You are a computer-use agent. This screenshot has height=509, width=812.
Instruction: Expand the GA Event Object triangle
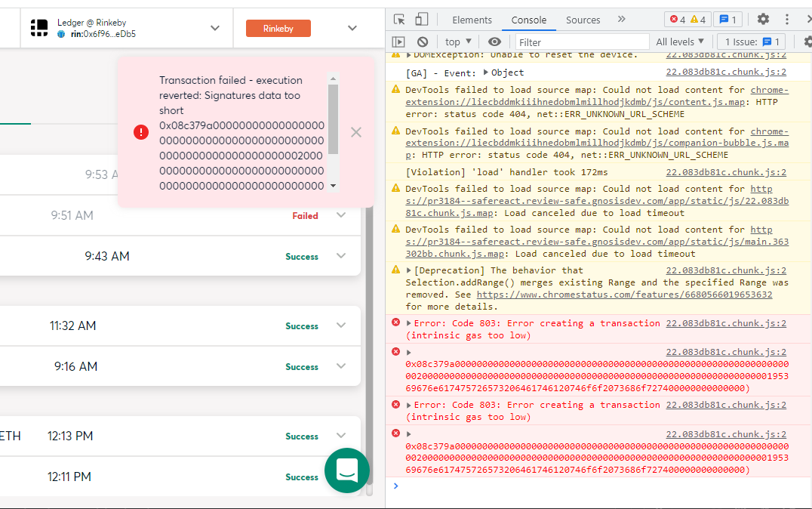click(486, 72)
